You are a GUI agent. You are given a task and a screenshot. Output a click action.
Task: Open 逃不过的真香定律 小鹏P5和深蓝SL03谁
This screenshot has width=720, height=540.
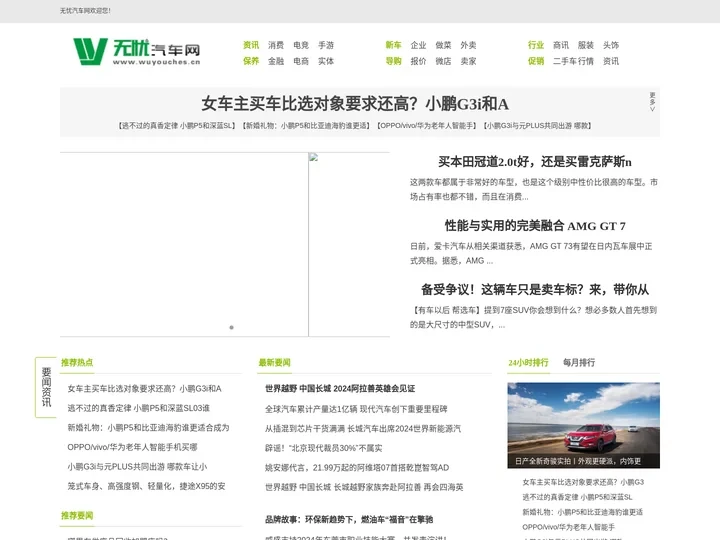[x=139, y=408]
